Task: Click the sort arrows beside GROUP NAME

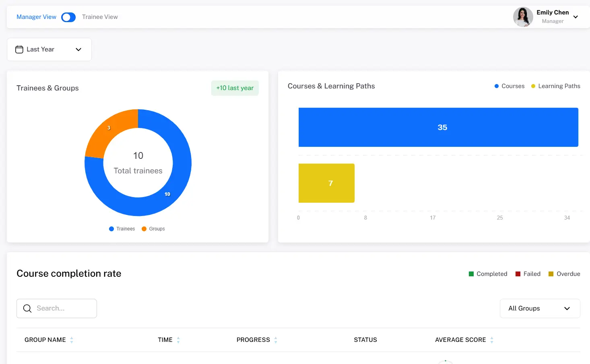Action: coord(72,340)
